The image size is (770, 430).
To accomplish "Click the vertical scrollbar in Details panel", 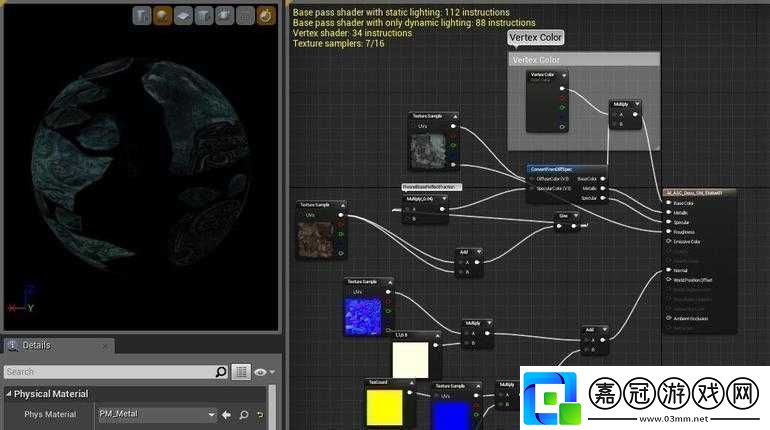I will tap(273, 407).
